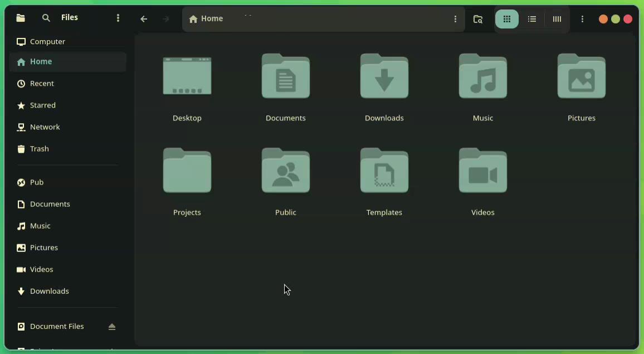The height and width of the screenshot is (354, 644).
Task: Select Home in the sidebar
Action: [x=67, y=62]
